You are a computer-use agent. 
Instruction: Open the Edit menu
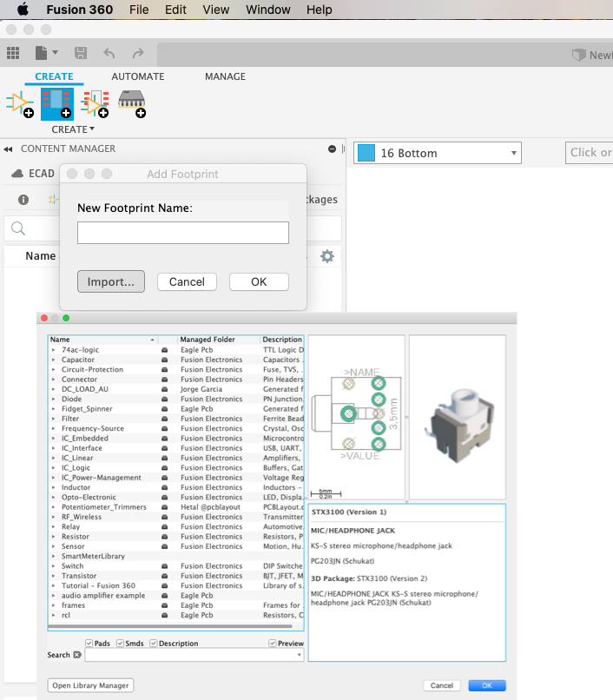[175, 10]
